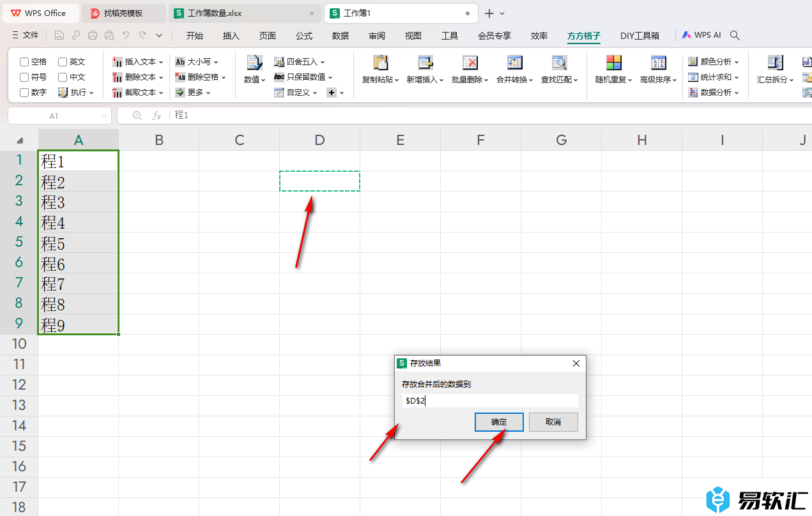Switch to the 开始 ribbon tab
Screen dimensions: 812x516
tap(195, 36)
